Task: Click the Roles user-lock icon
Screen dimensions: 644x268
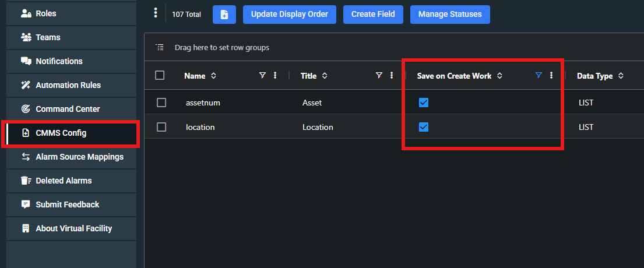Action: pyautogui.click(x=26, y=13)
